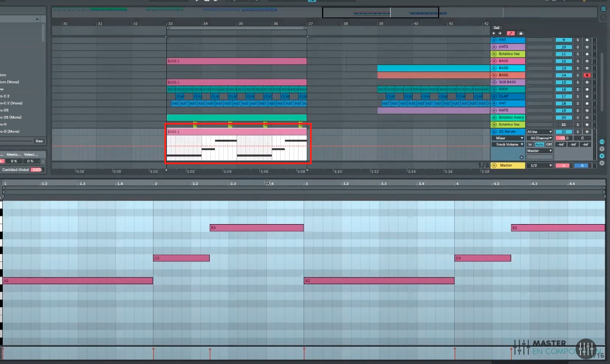Click the first yellow marker at bar 34
Viewport: 610px width, 364px height.
point(195,125)
